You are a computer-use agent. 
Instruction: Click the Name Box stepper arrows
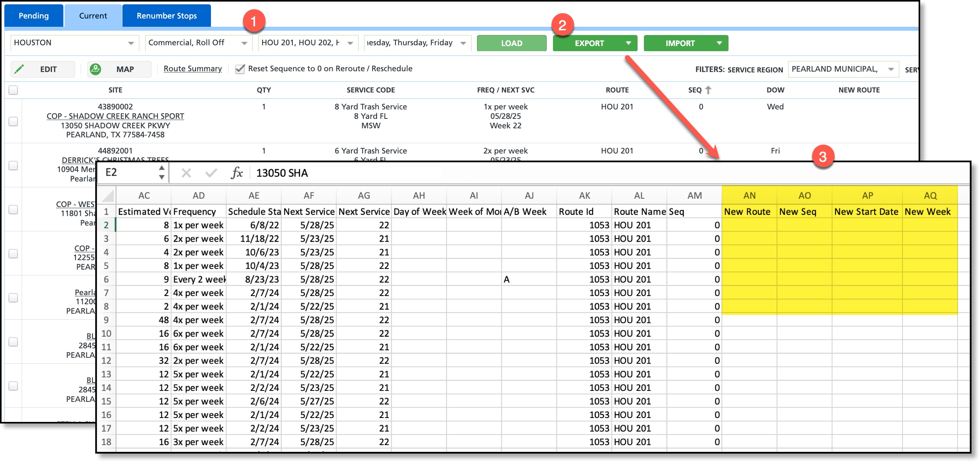161,172
